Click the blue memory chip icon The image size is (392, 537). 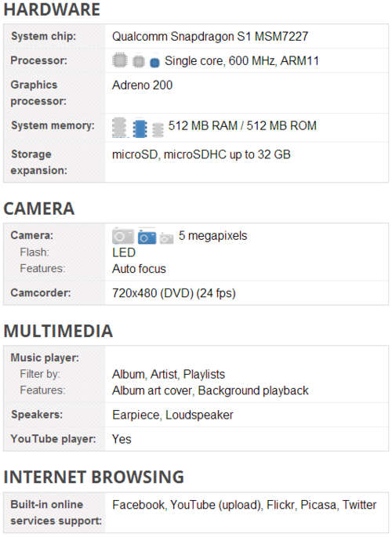[x=140, y=129]
